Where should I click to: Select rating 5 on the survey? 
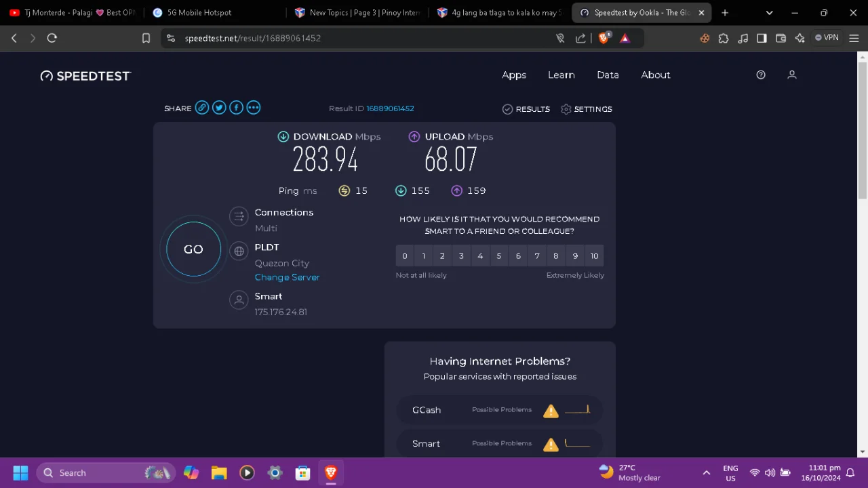click(x=499, y=256)
